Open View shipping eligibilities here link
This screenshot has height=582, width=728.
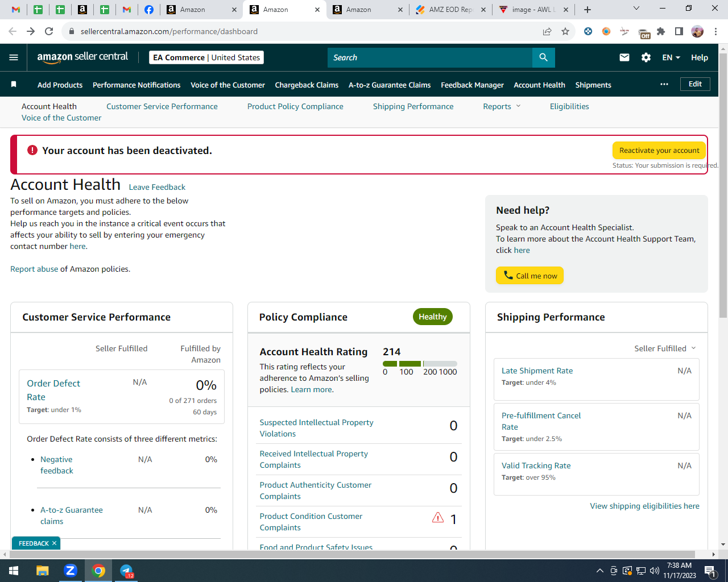tap(644, 506)
